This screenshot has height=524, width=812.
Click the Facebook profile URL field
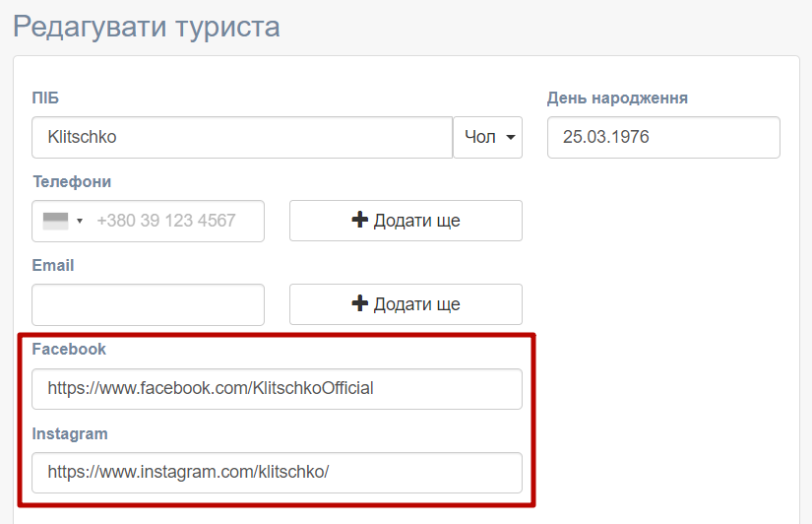click(x=276, y=388)
